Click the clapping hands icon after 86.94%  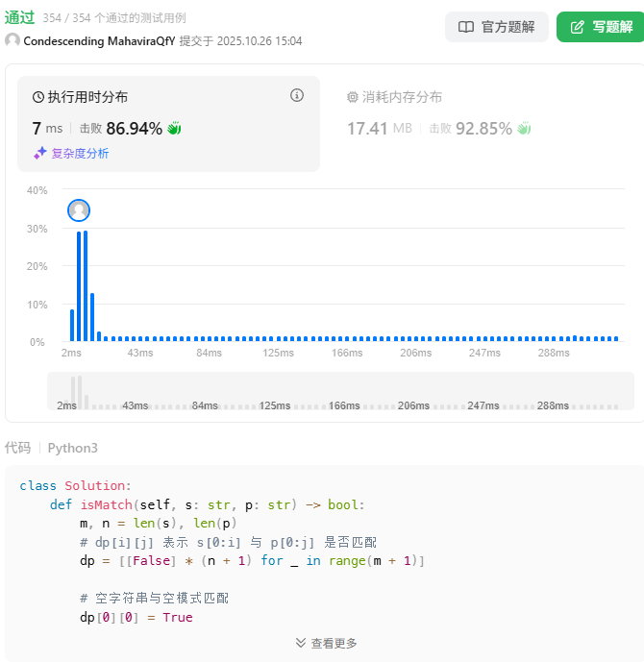tap(174, 128)
